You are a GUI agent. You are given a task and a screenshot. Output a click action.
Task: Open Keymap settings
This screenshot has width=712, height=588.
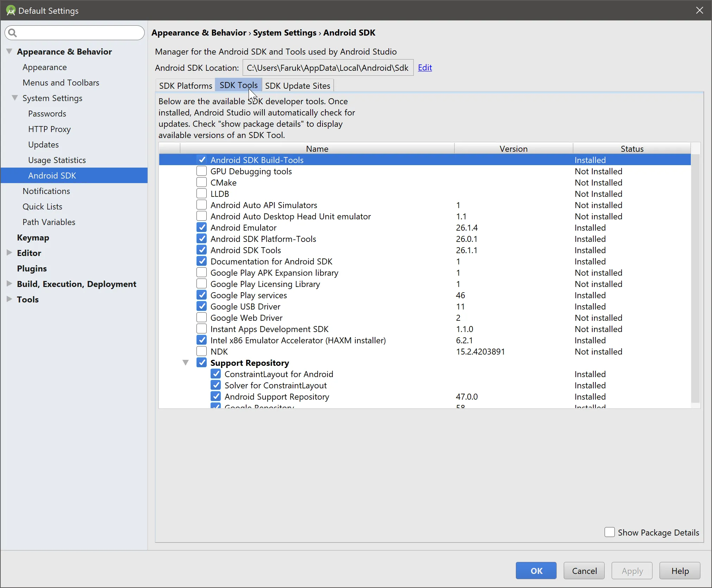pyautogui.click(x=33, y=237)
